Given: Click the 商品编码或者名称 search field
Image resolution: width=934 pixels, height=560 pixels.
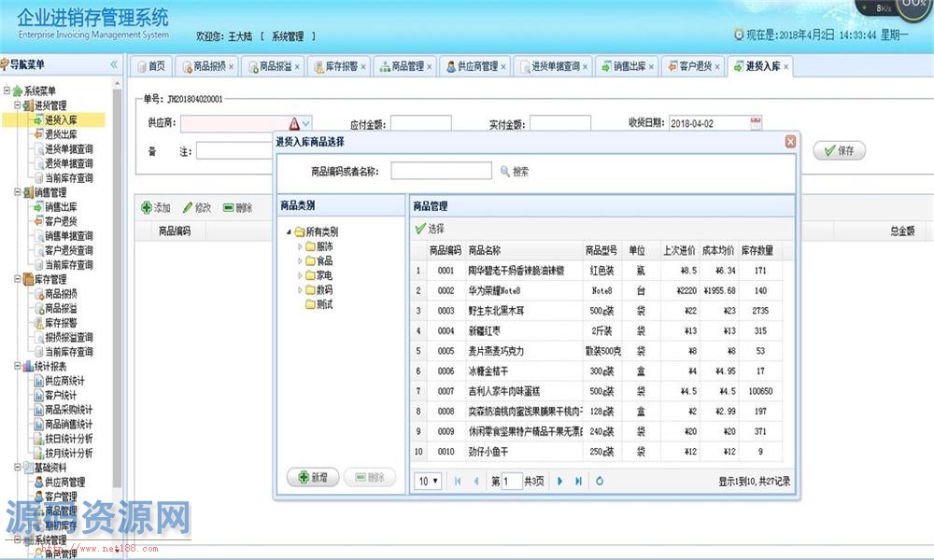Looking at the screenshot, I should [x=441, y=171].
